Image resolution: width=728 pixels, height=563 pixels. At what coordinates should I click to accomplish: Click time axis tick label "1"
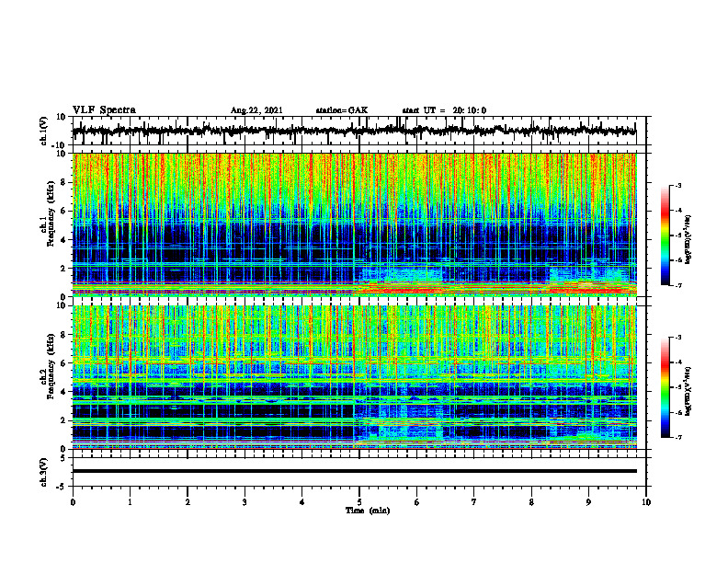click(130, 502)
